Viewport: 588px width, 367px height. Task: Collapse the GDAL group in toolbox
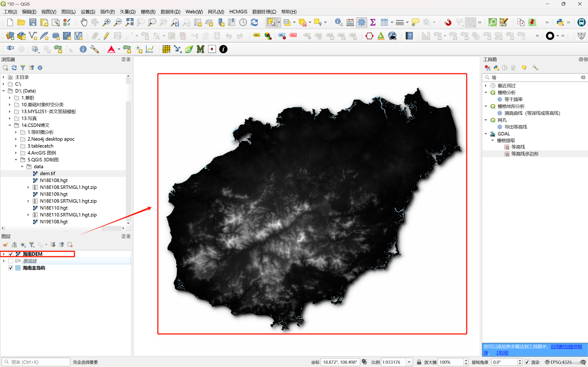click(x=486, y=134)
